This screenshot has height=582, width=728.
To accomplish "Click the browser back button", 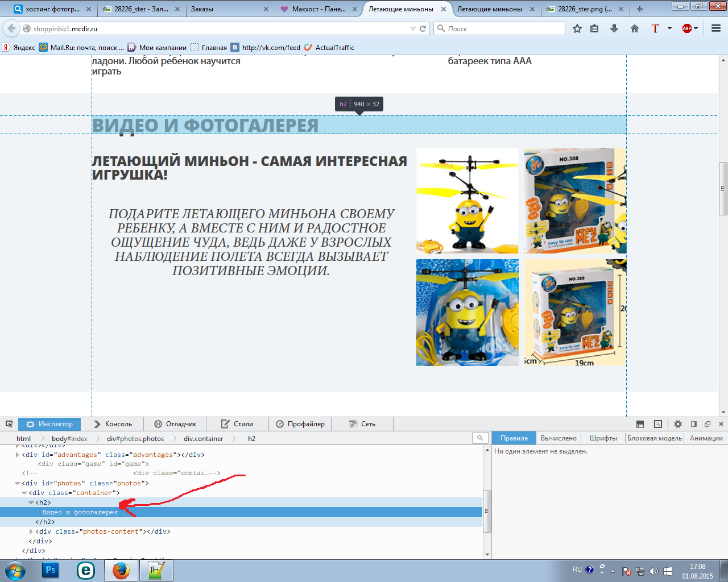I will [11, 28].
